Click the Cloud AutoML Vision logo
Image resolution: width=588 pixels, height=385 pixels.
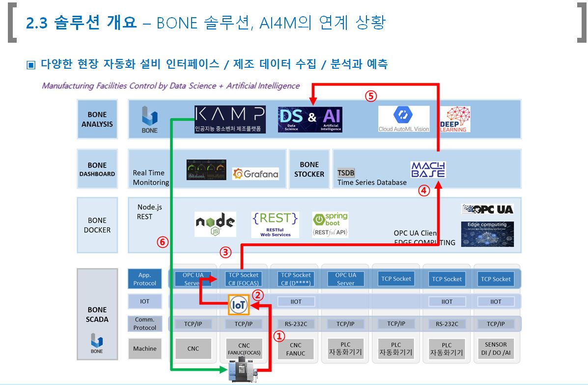(403, 119)
